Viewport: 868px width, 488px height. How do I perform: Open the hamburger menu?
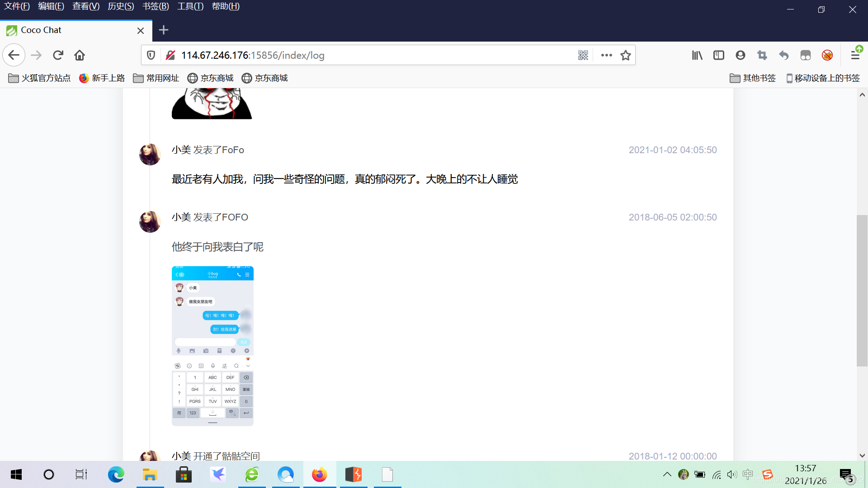pos(856,55)
